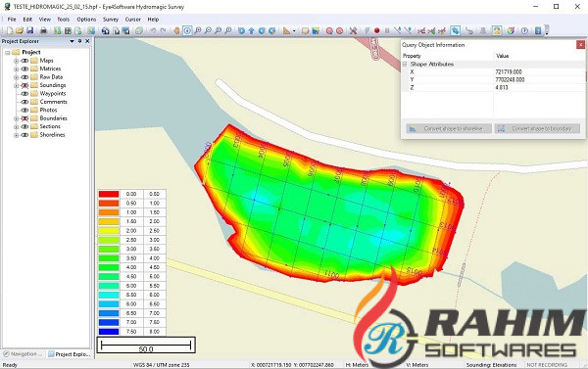Click the Zoom In magnifier icon

coord(198,30)
